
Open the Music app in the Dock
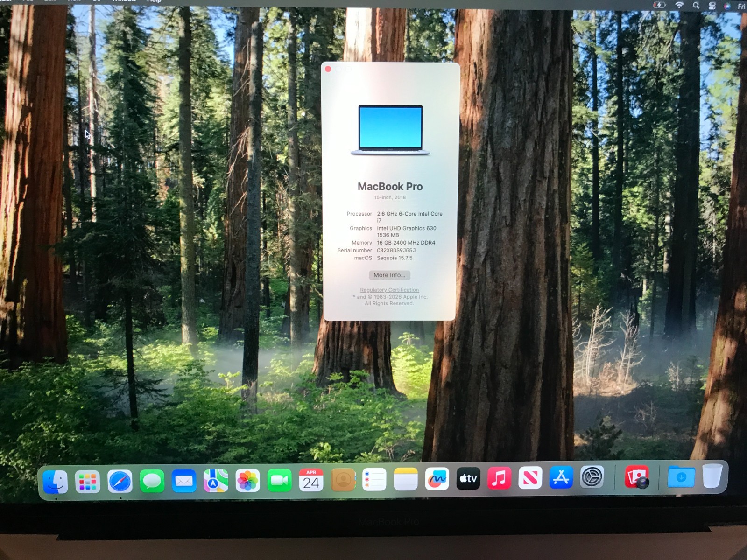(499, 478)
